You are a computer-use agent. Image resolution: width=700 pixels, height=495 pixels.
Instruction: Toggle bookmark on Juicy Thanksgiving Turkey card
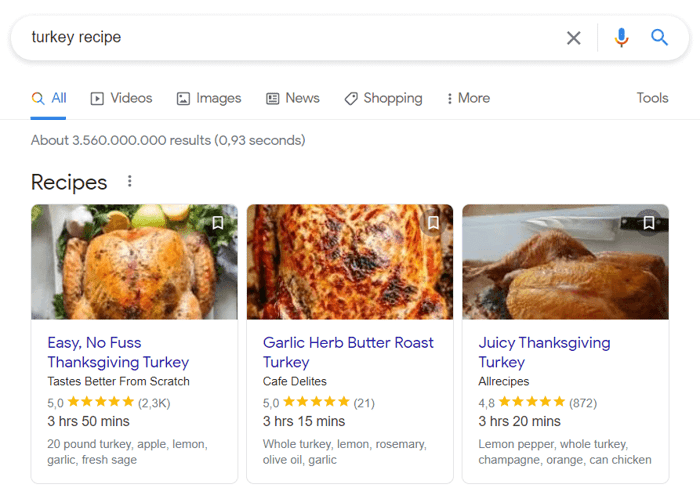click(648, 223)
